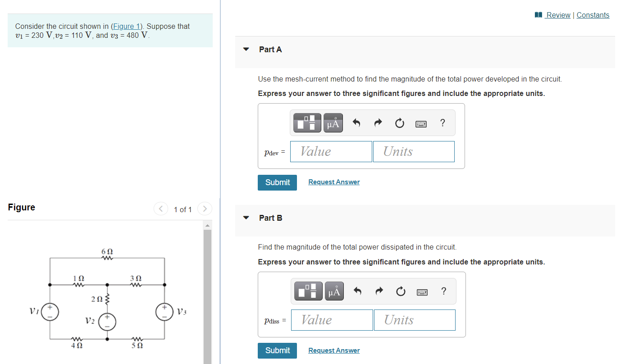This screenshot has width=625, height=364.
Task: Click the next figure chevron arrow
Action: 205,209
